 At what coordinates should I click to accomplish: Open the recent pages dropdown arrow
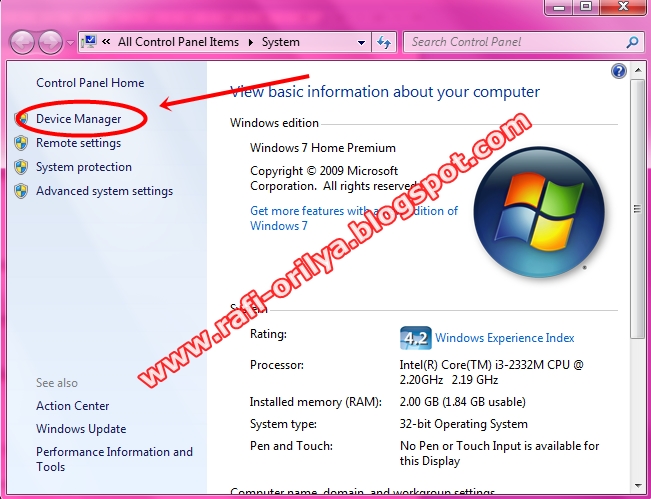pos(70,42)
